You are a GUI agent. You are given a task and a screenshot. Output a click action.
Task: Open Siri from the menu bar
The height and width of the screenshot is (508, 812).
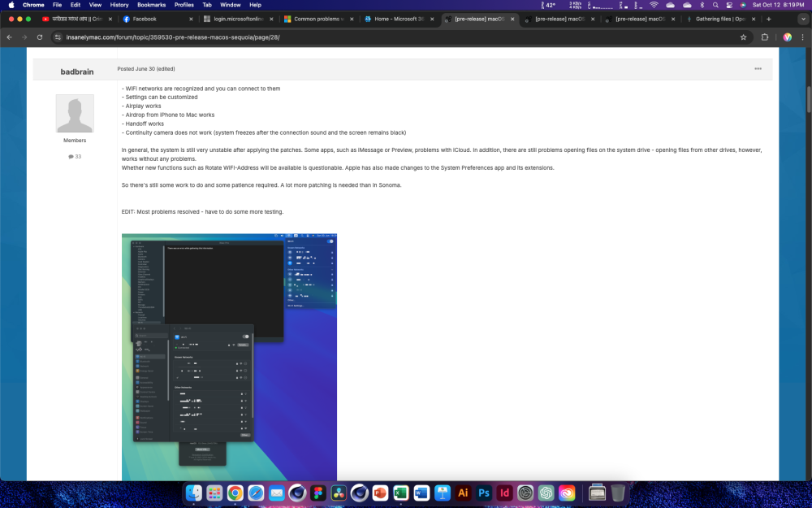tap(743, 5)
